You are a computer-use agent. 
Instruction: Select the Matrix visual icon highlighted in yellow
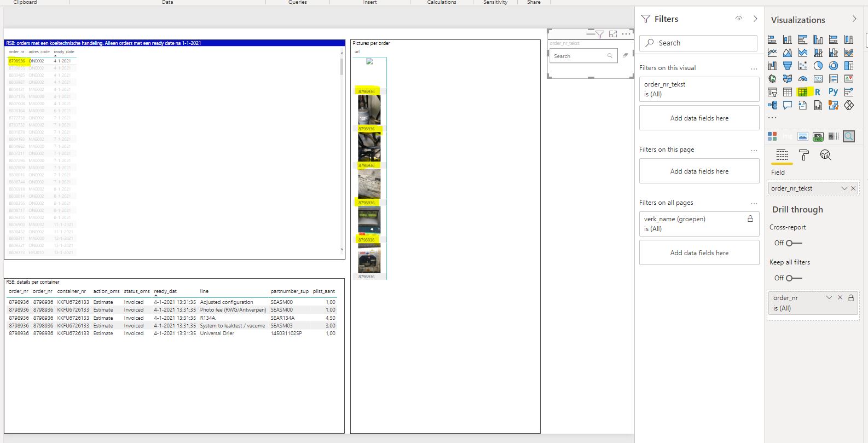tap(803, 92)
